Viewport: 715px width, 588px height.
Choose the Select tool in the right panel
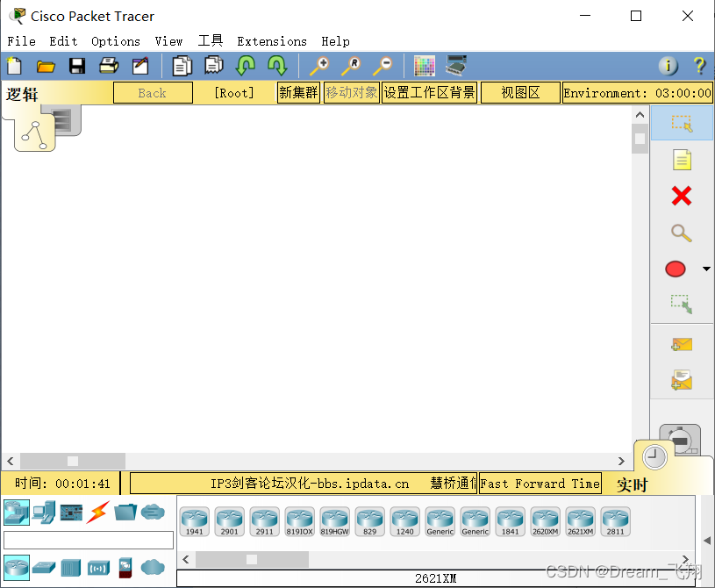(682, 123)
